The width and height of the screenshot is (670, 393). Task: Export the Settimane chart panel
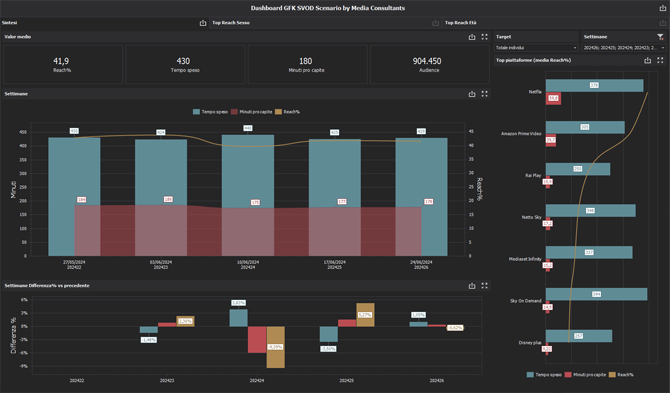(472, 94)
